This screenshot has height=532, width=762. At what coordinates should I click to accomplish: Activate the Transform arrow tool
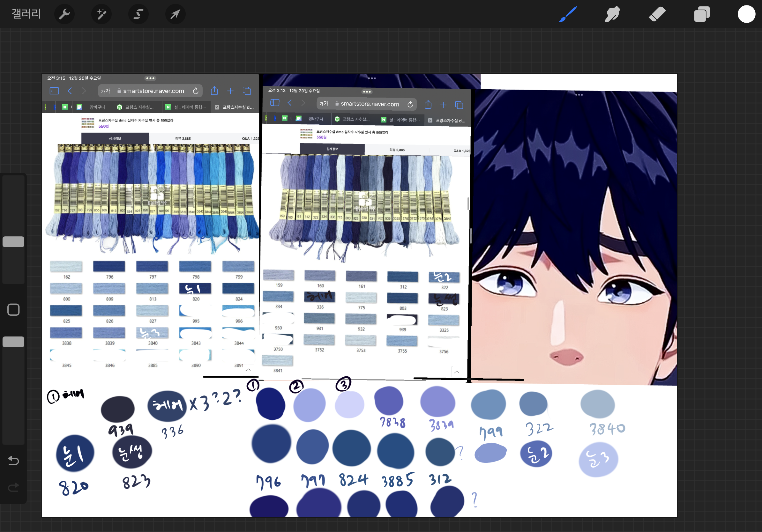coord(175,14)
